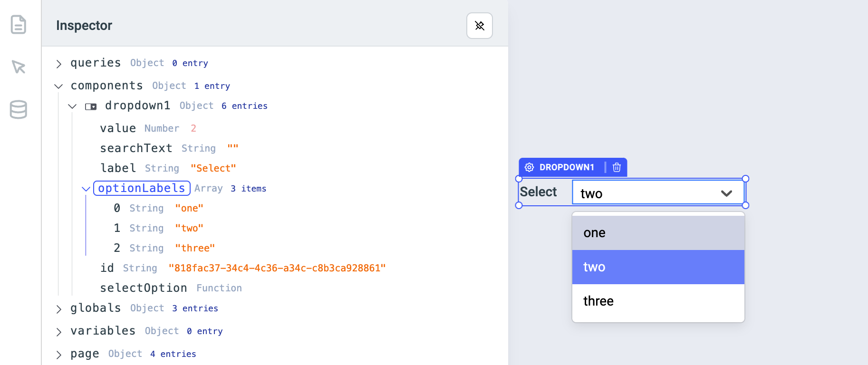Screen dimensions: 868x365
Task: Collapse the dropdown1 tree node
Action: [72, 106]
